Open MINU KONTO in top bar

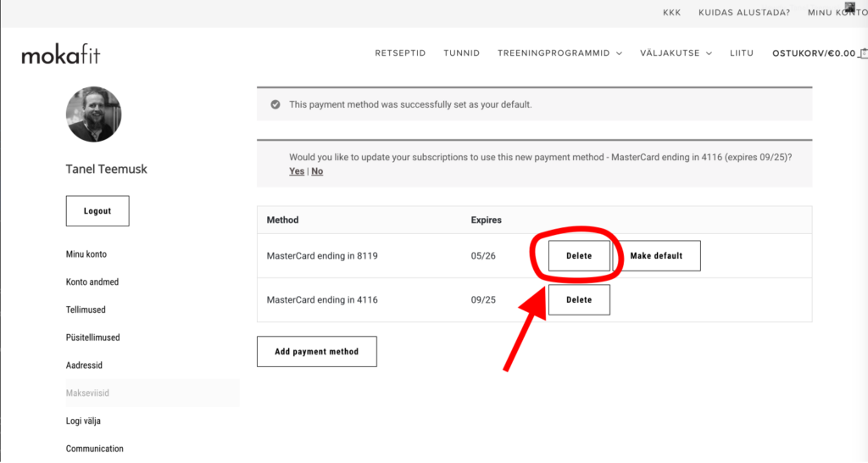point(837,12)
